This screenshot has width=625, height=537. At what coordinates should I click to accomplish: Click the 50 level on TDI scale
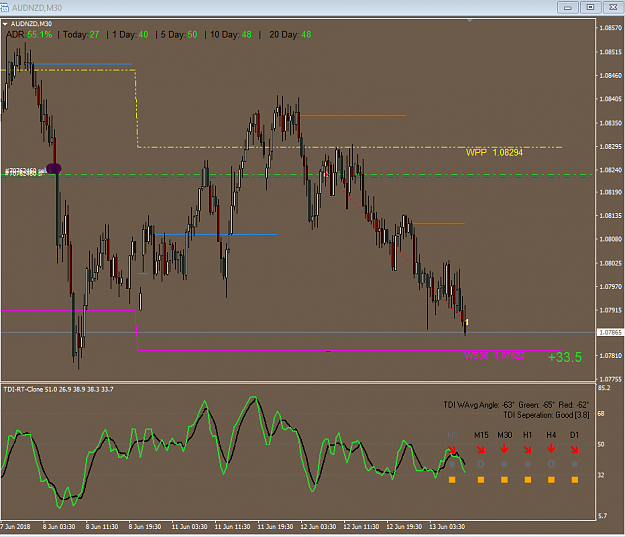(x=601, y=444)
